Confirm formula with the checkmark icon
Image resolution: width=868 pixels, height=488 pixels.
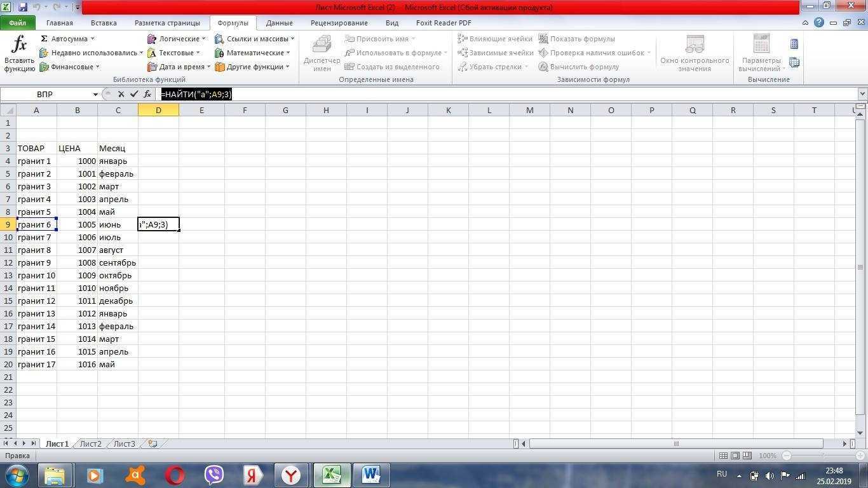click(x=134, y=94)
